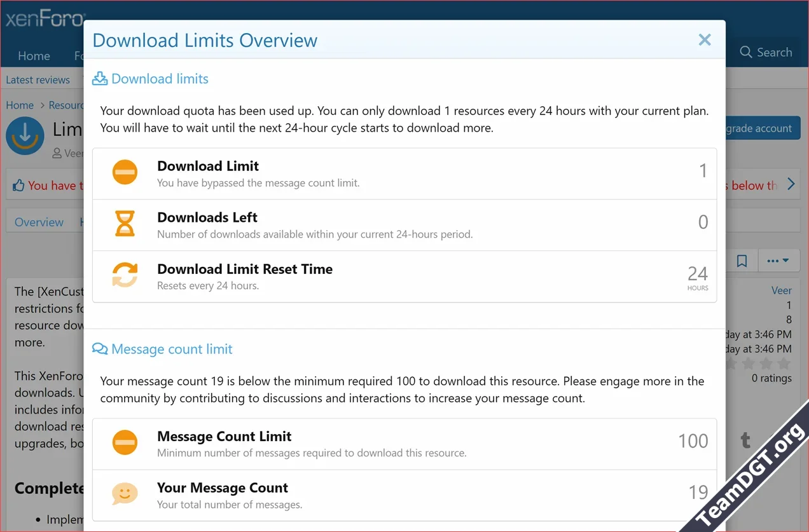This screenshot has height=532, width=809.
Task: Click the Download limits download icon
Action: tap(99, 78)
